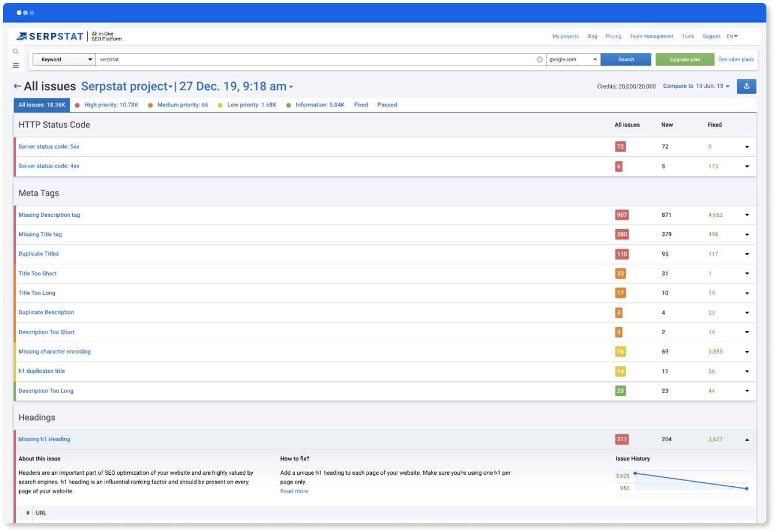Viewport: 775px width, 532px height.
Task: Click the New count 871
Action: 667,215
